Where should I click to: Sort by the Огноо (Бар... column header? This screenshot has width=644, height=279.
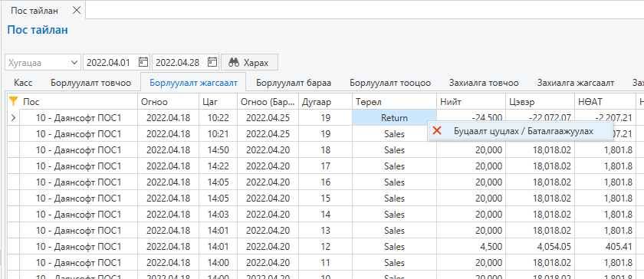click(268, 101)
